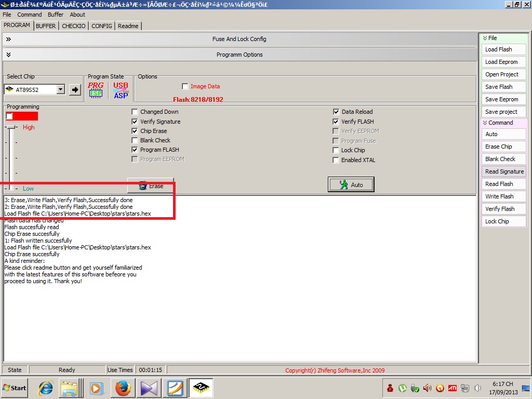Click the Auto button with running figure
Screen dimensions: 532x399
click(351, 184)
